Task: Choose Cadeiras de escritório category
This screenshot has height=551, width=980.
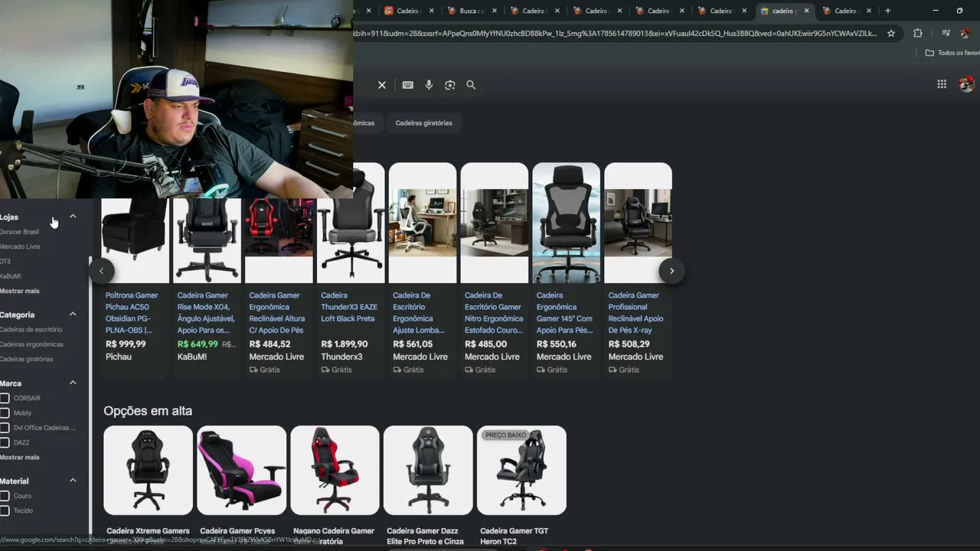Action: coord(31,330)
